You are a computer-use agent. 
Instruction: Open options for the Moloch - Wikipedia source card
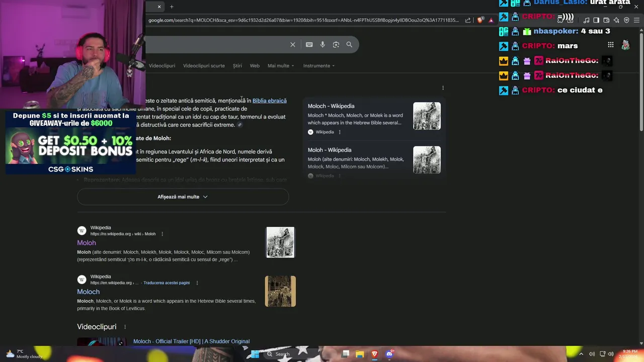[x=340, y=132]
